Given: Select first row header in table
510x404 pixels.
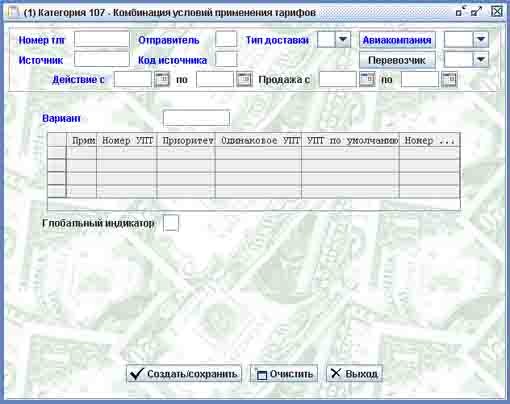Looking at the screenshot, I should coord(57,153).
